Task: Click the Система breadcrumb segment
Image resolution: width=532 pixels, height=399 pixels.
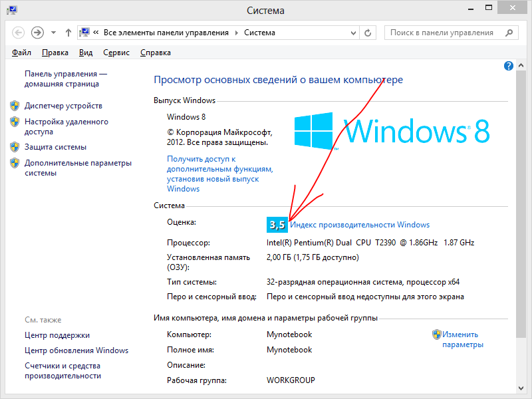Action: tap(259, 33)
